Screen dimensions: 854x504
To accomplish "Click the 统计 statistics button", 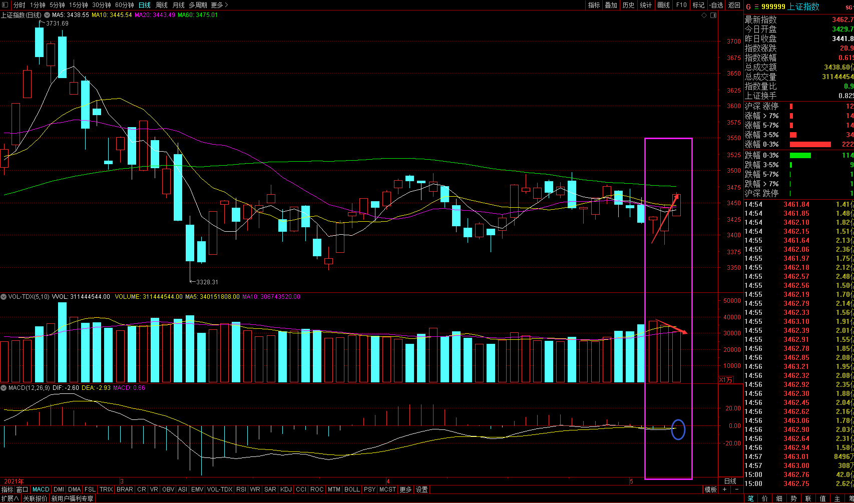I will [646, 5].
